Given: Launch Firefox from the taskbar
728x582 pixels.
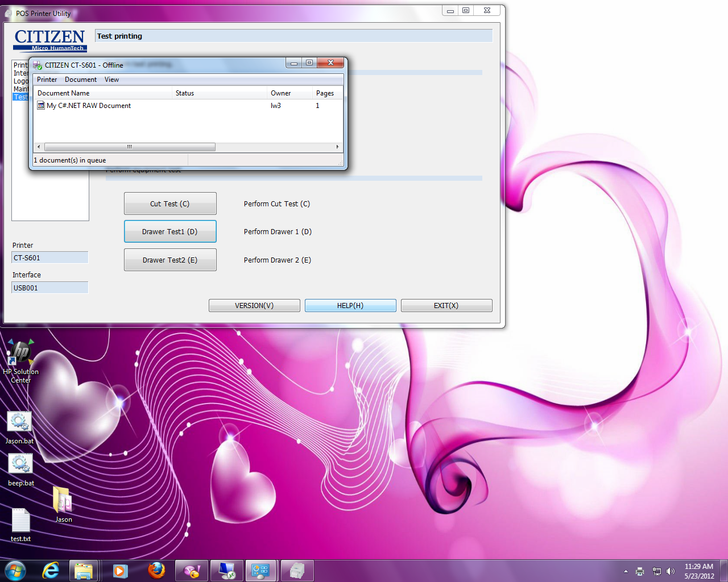Looking at the screenshot, I should pyautogui.click(x=156, y=571).
